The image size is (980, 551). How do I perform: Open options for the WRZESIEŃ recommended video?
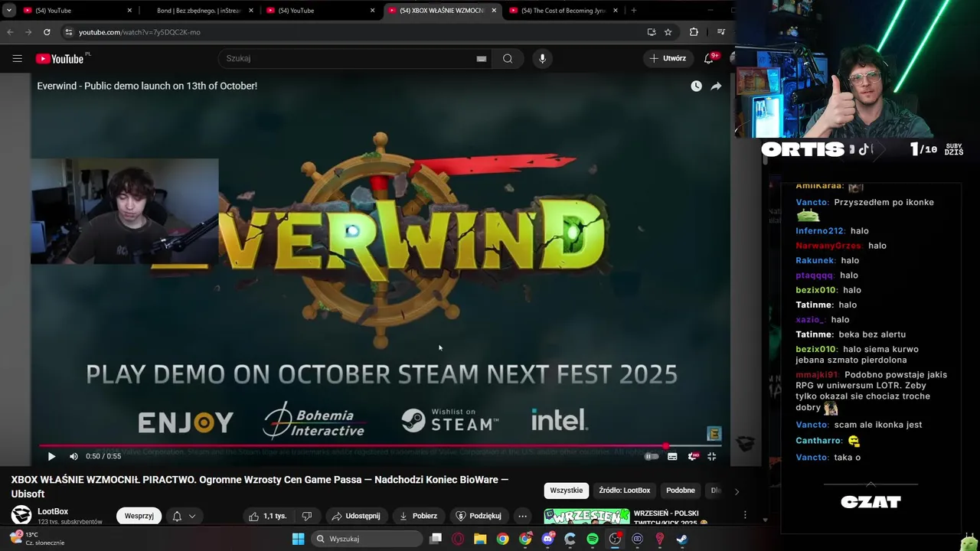pos(745,515)
